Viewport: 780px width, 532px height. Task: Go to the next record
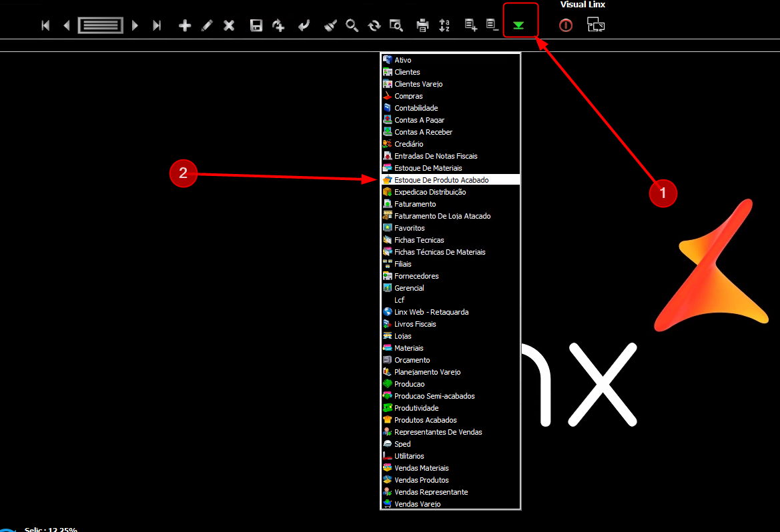click(134, 25)
